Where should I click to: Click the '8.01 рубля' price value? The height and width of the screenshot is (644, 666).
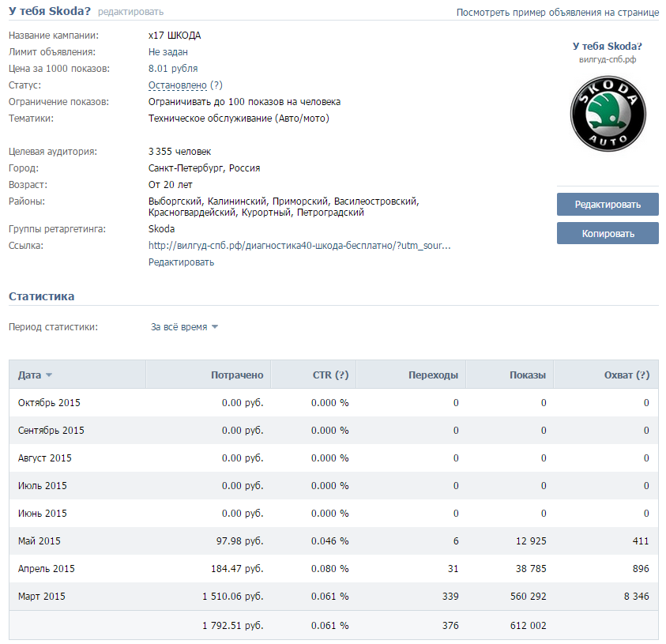pos(173,69)
